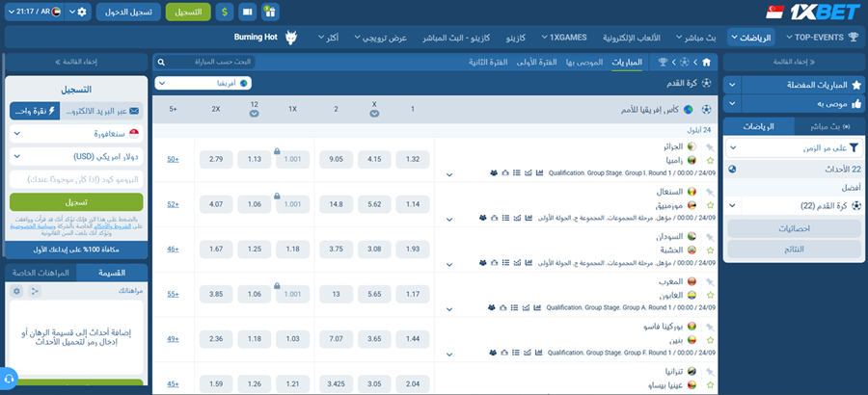Click the dollar payments icon
Screen dimensions: 868x395
pos(224,12)
